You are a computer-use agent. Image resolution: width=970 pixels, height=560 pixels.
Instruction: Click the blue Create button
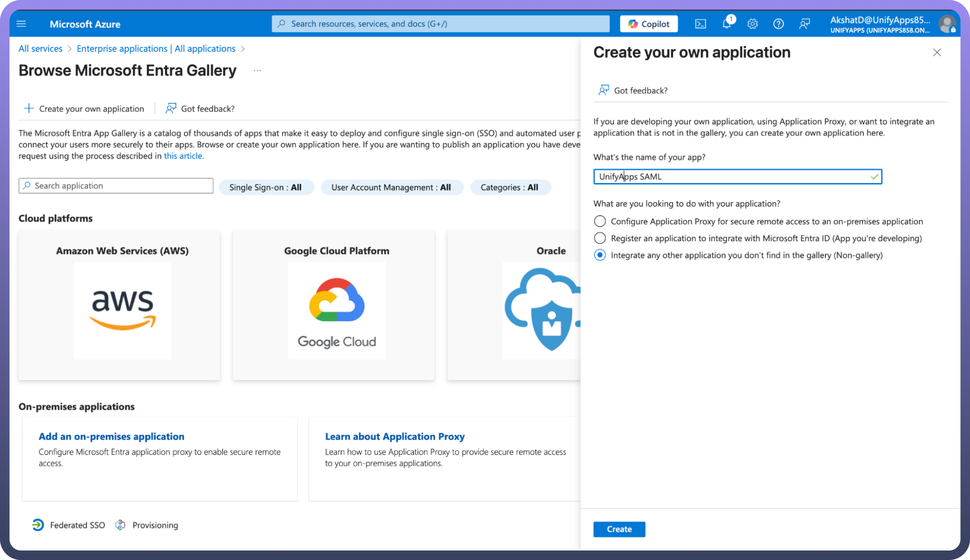pyautogui.click(x=619, y=529)
